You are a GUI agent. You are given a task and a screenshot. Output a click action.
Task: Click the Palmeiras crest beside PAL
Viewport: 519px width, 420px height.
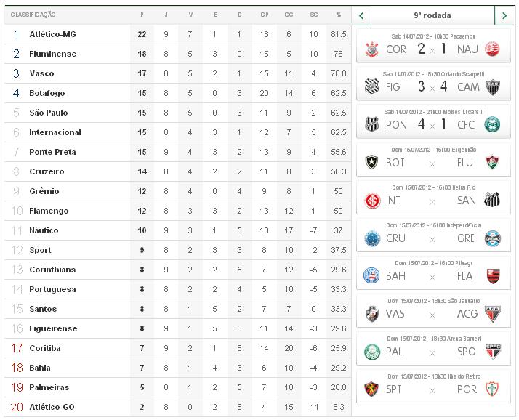[372, 351]
